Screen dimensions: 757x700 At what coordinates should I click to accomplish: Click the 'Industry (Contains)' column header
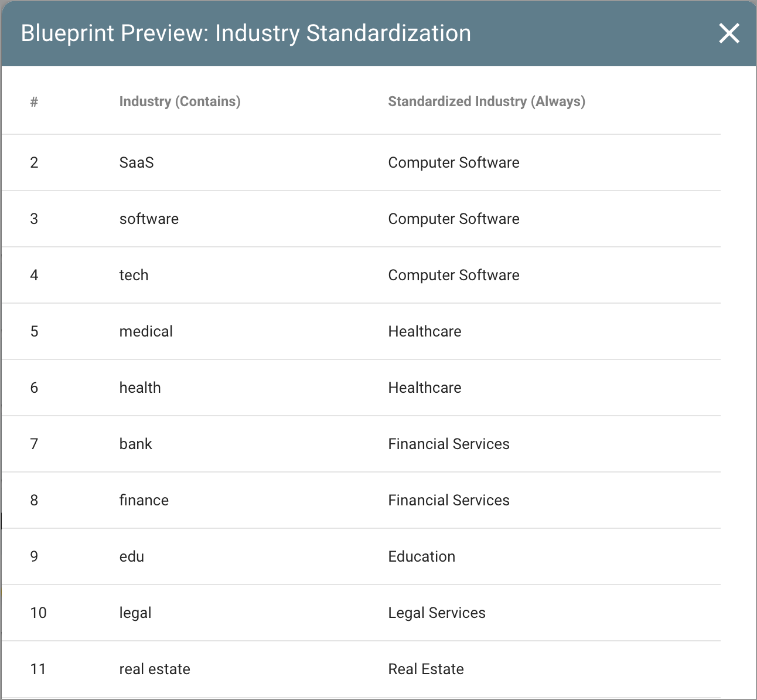click(180, 101)
